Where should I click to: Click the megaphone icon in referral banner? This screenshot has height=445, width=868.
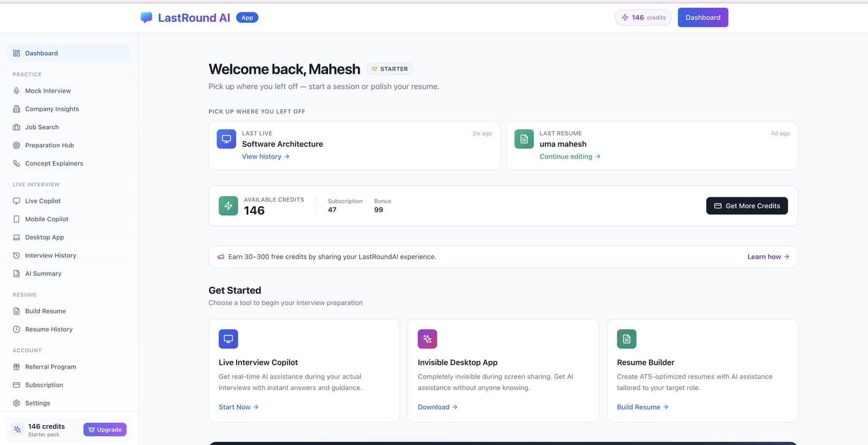[221, 257]
